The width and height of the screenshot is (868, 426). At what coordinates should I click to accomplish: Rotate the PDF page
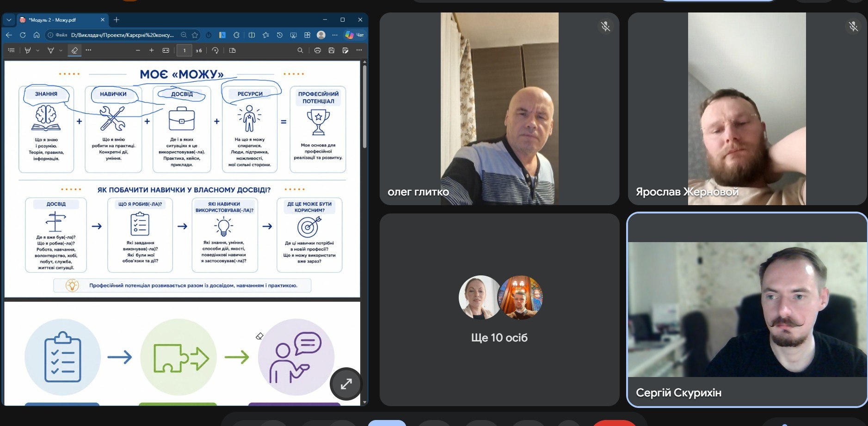pyautogui.click(x=215, y=50)
